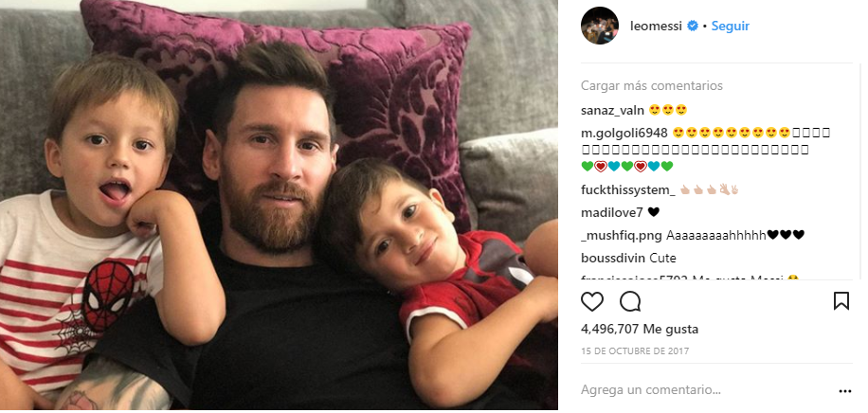Click the blue verified badge
The image size is (868, 413).
[694, 27]
